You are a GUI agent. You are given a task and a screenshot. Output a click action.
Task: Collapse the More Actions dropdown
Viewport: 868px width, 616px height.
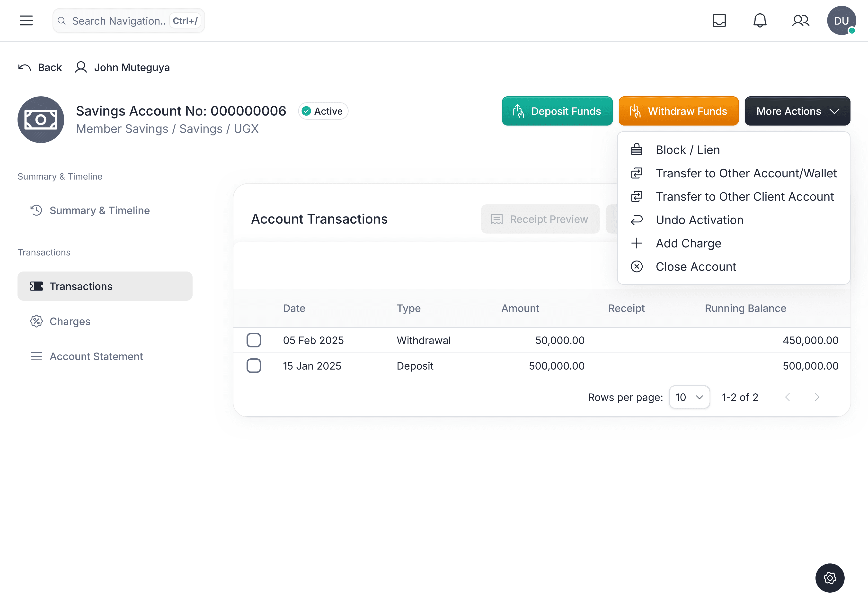(x=797, y=111)
